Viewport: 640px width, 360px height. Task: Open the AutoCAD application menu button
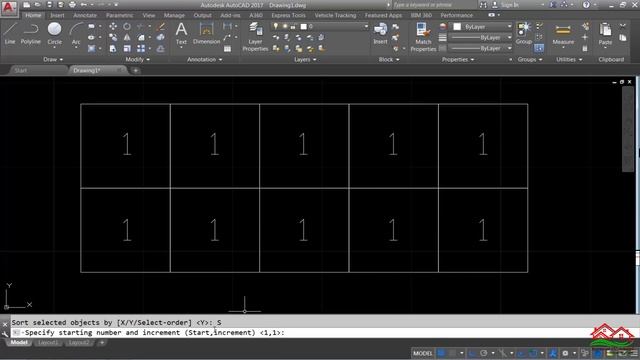pyautogui.click(x=9, y=8)
